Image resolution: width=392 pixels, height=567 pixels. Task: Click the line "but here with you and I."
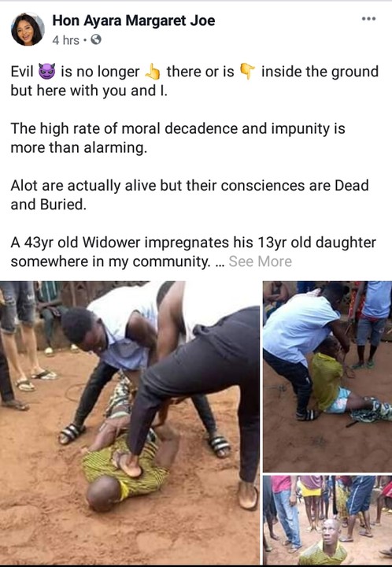(89, 91)
